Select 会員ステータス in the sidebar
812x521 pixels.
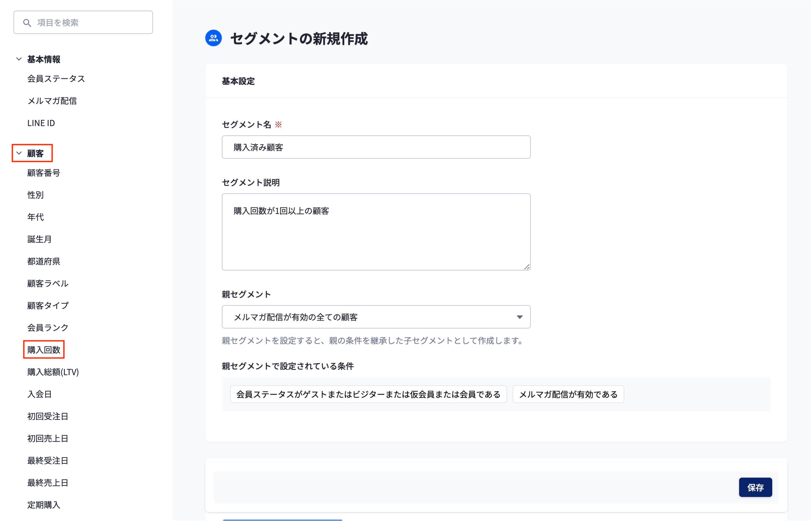click(x=56, y=79)
